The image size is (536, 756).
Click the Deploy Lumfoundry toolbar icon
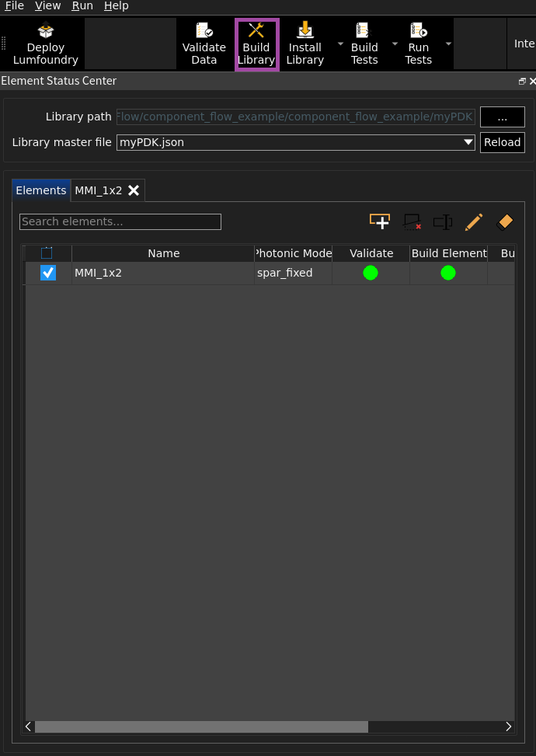pos(45,44)
